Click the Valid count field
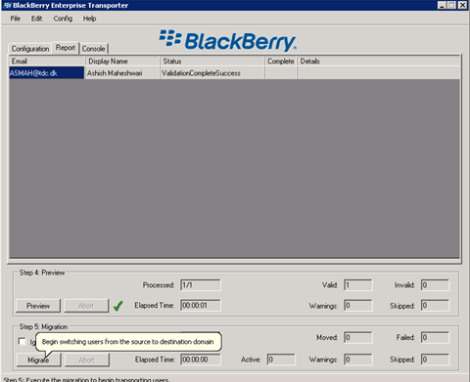The height and width of the screenshot is (382, 470). pyautogui.click(x=358, y=285)
